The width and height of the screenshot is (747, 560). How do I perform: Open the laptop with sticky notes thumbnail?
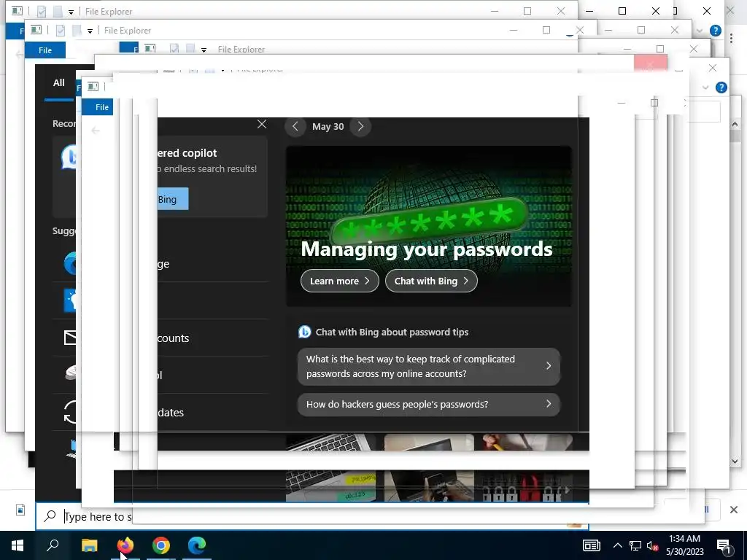click(330, 486)
